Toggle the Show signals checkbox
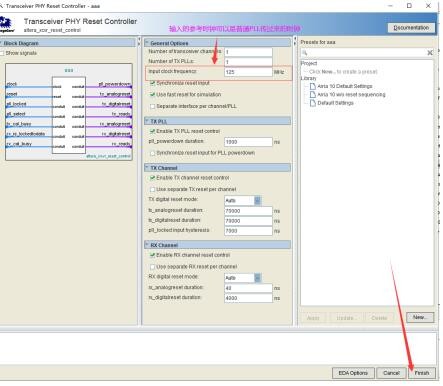Viewport: 443px width, 386px height. pyautogui.click(x=2, y=53)
